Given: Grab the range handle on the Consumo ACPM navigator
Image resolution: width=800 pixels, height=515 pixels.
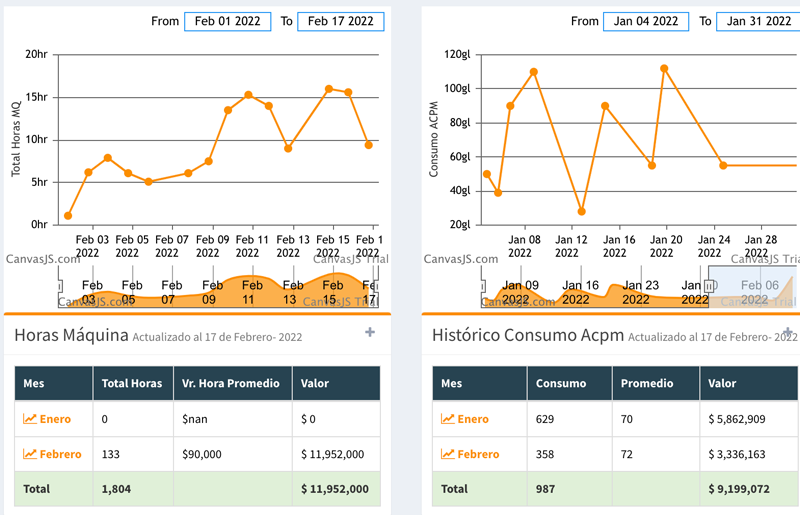Looking at the screenshot, I should (709, 286).
